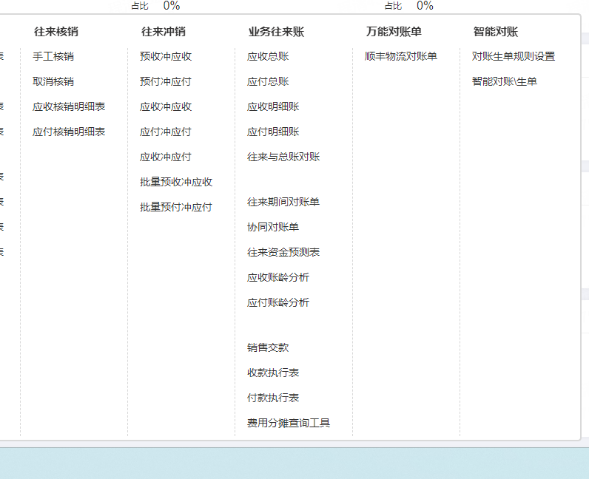589x480 pixels.
Task: Click the 往来核销 column heading
Action: coord(56,32)
